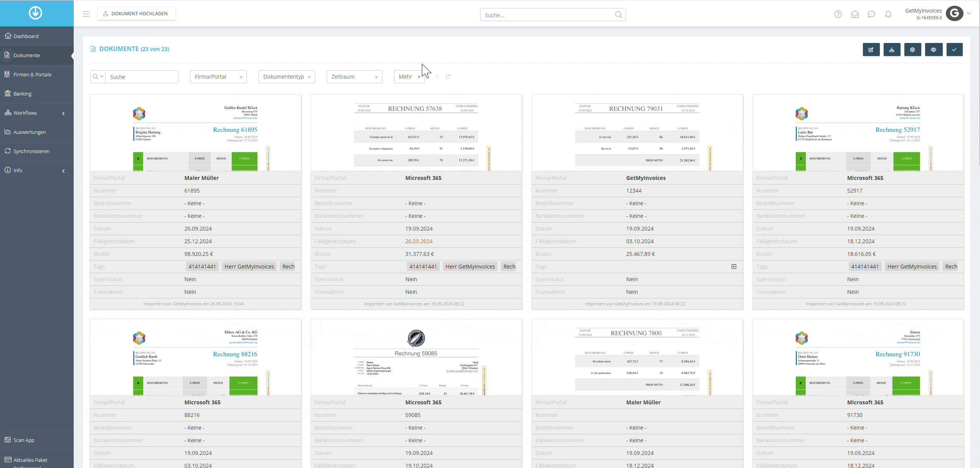Image resolution: width=980 pixels, height=468 pixels.
Task: Expand the account menu chevron
Action: [969, 13]
